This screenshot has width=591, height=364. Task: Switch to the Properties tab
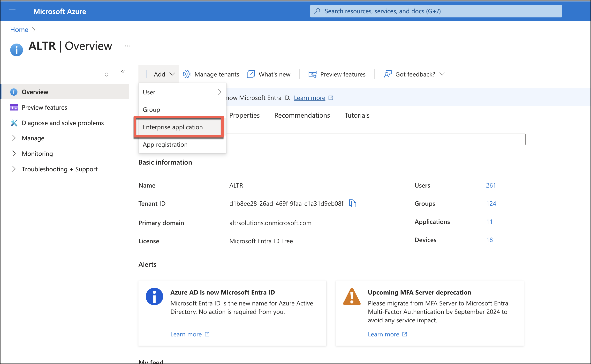(x=244, y=115)
